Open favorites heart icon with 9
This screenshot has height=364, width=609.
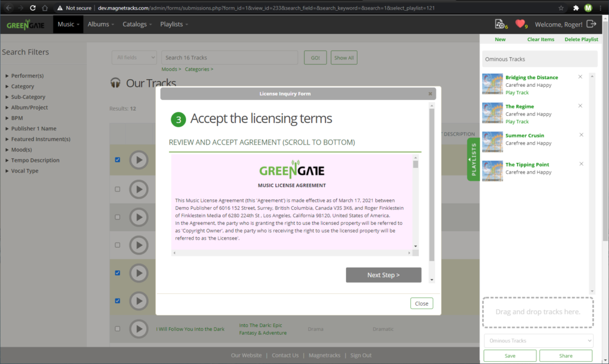pyautogui.click(x=521, y=24)
